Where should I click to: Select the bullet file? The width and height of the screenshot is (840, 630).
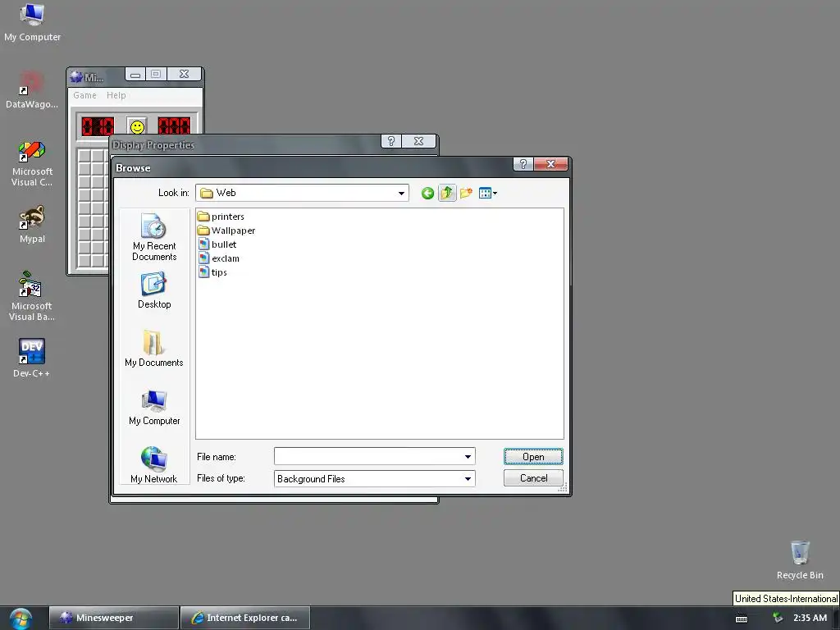[217, 244]
